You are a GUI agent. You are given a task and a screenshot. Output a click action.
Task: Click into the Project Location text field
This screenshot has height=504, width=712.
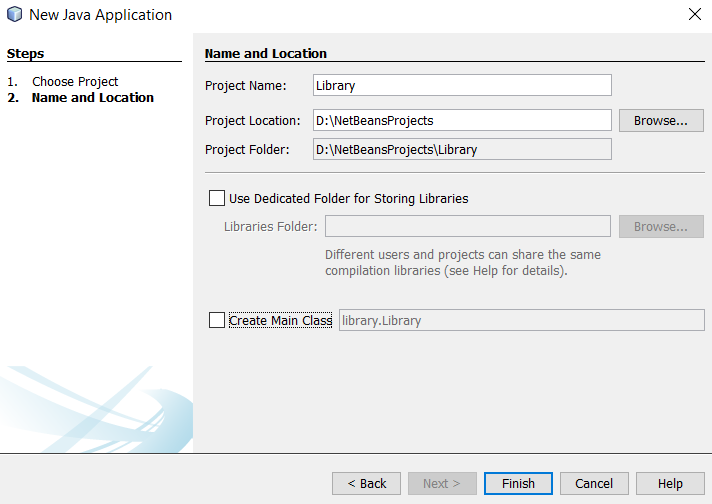(x=462, y=120)
